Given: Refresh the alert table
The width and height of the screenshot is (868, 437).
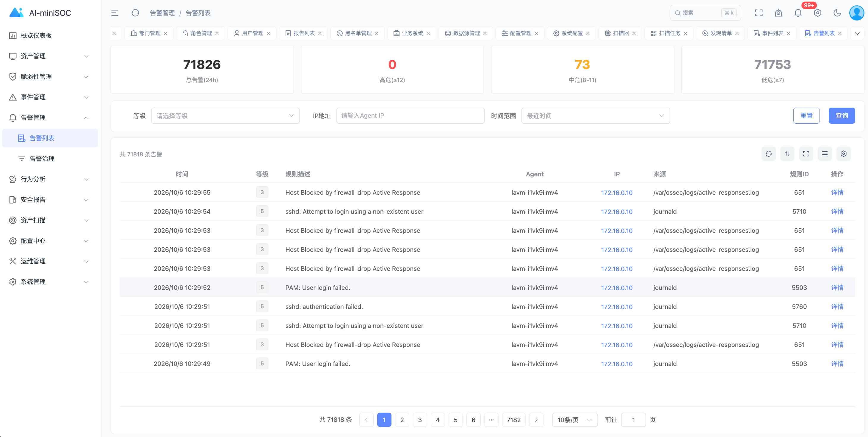Looking at the screenshot, I should (x=769, y=154).
